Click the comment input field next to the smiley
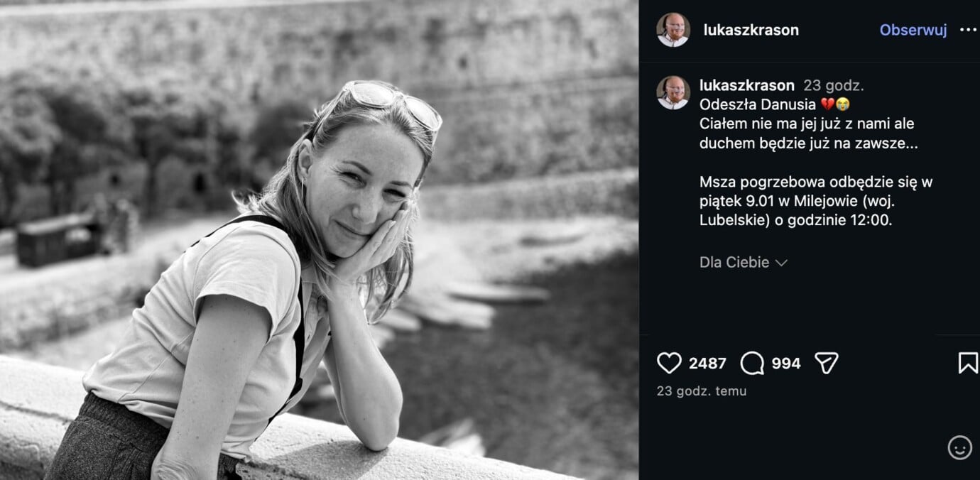980x480 pixels. [x=781, y=448]
